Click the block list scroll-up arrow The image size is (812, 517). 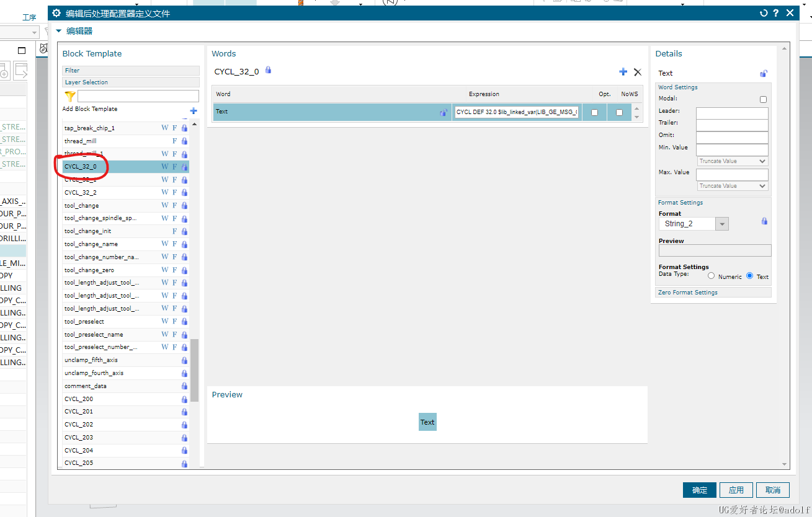(195, 125)
